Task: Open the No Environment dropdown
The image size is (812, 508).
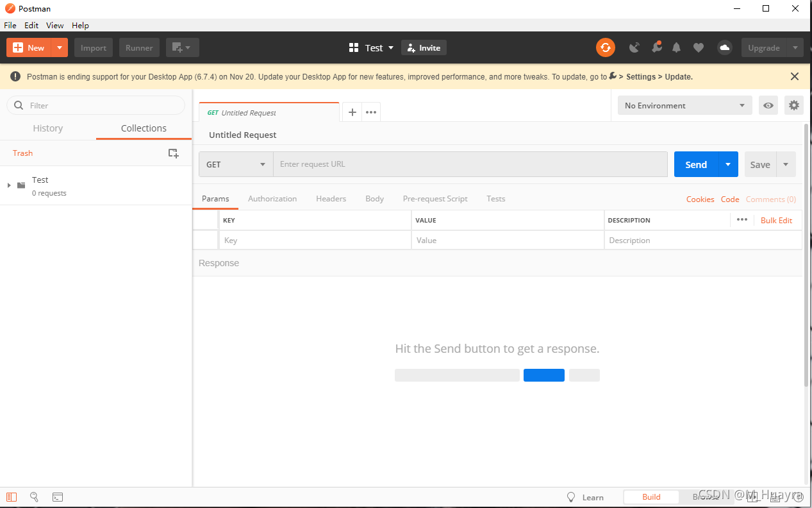Action: pyautogui.click(x=684, y=105)
